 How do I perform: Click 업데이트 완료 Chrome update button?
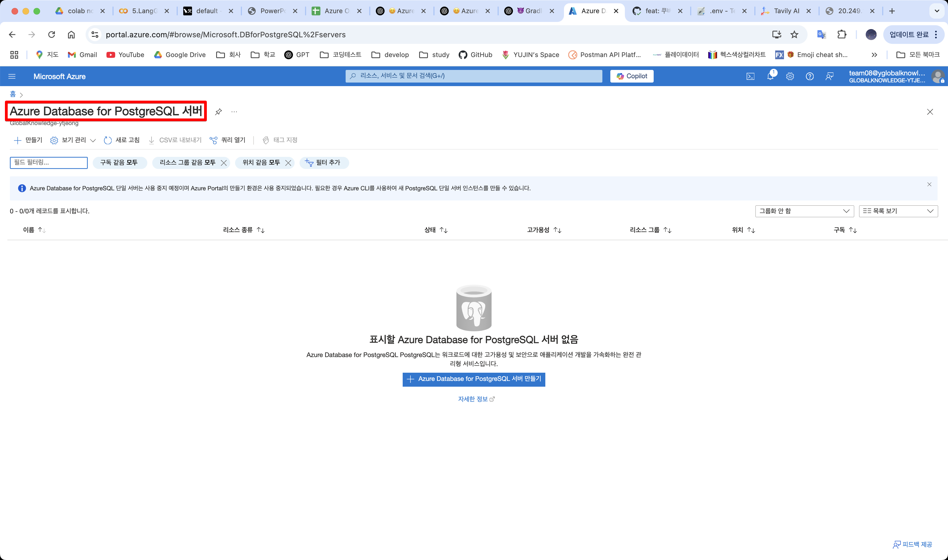pyautogui.click(x=913, y=35)
